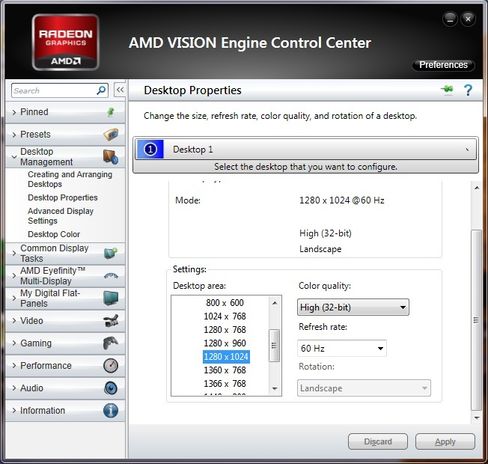
Task: Click the Apply button
Action: [445, 442]
